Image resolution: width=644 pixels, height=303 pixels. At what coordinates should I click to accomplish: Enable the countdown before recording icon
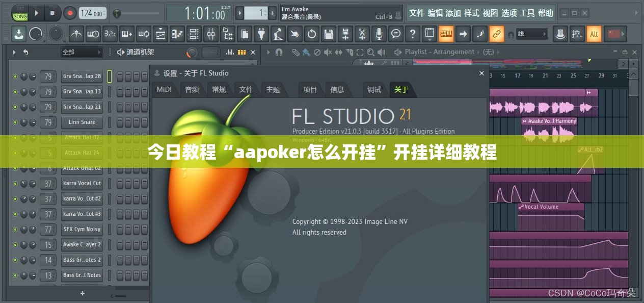pos(110,34)
